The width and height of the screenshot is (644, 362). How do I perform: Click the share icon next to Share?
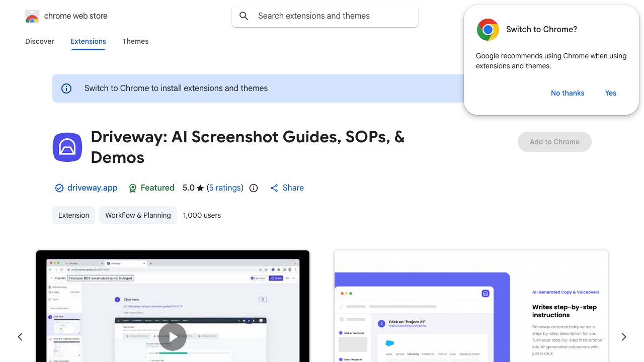point(274,188)
